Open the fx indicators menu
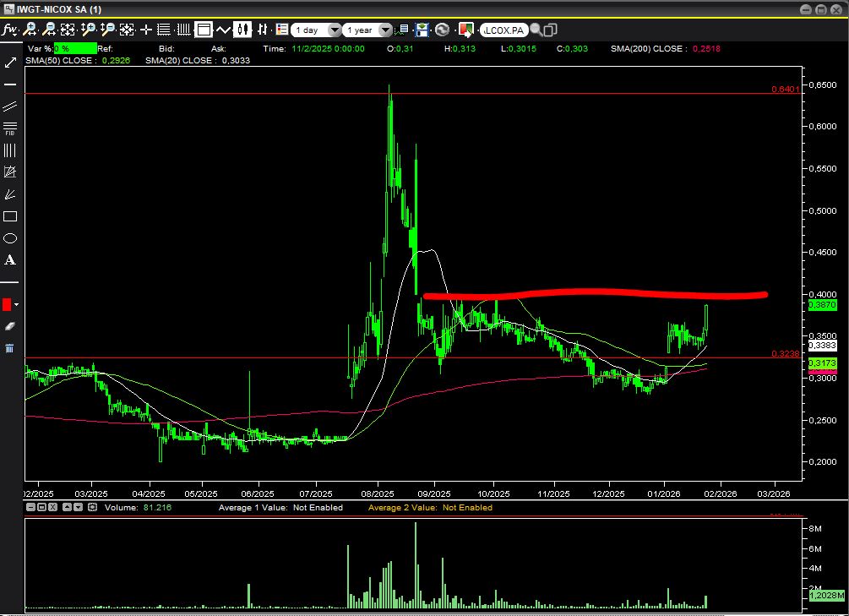 pos(9,30)
